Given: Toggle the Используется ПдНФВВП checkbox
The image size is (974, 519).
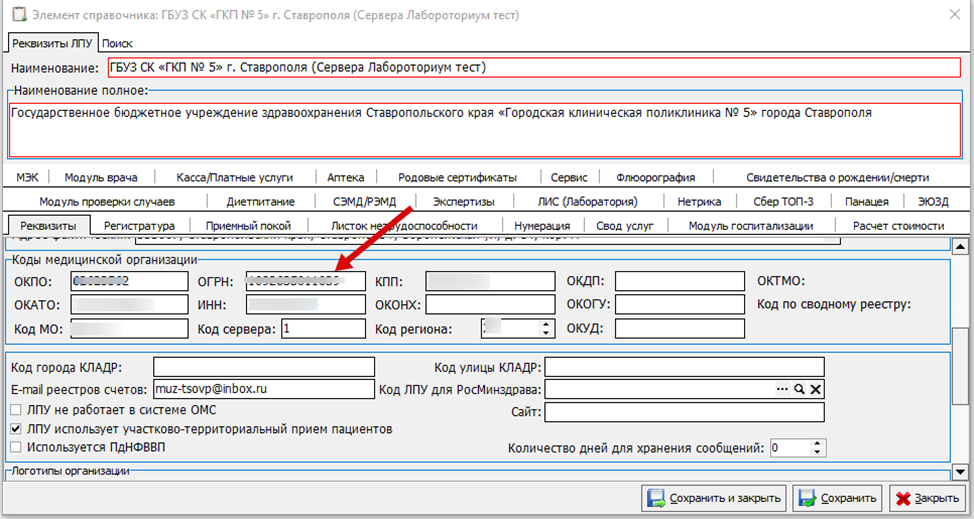Looking at the screenshot, I should point(15,447).
